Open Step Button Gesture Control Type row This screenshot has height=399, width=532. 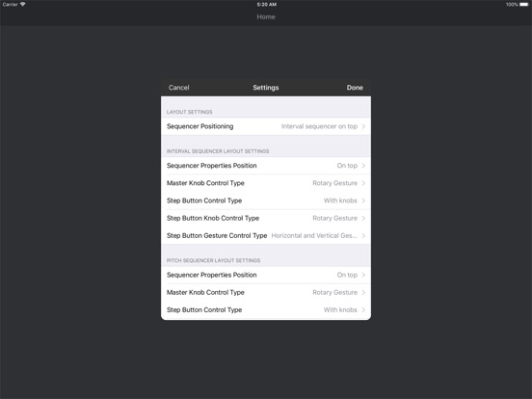pos(266,235)
